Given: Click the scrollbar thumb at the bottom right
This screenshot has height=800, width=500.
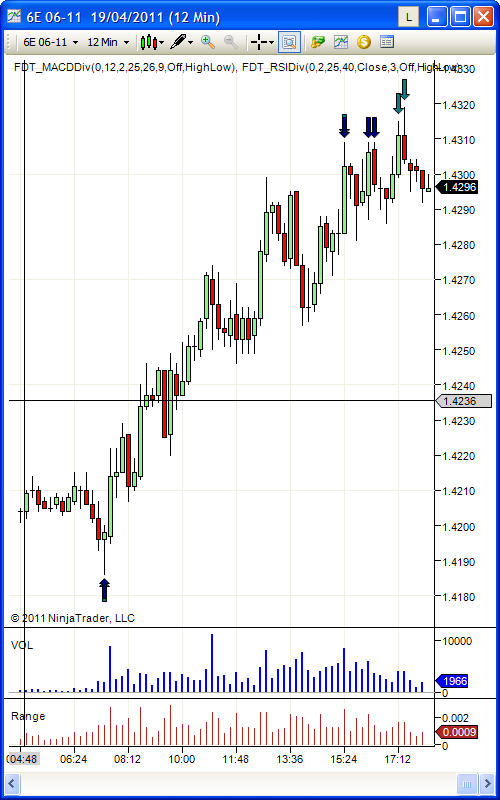Looking at the screenshot, I should click(467, 783).
